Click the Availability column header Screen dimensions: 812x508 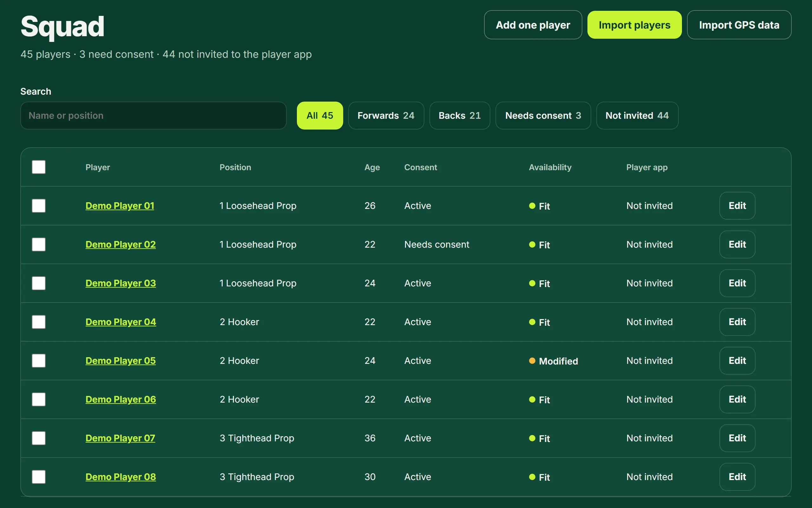(550, 167)
